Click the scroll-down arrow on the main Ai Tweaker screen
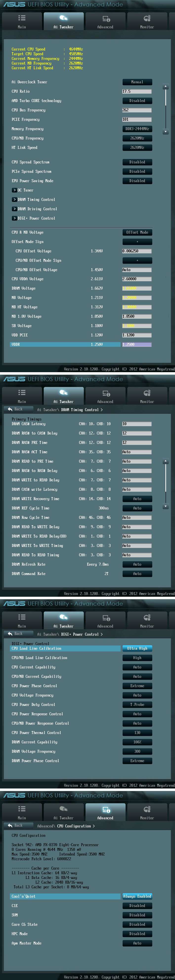 (x=165, y=132)
